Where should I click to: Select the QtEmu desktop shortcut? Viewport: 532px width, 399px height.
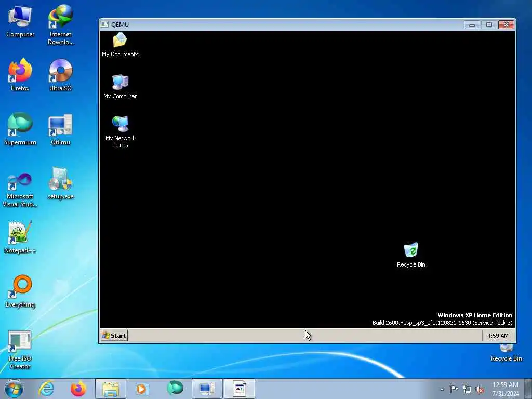[60, 129]
